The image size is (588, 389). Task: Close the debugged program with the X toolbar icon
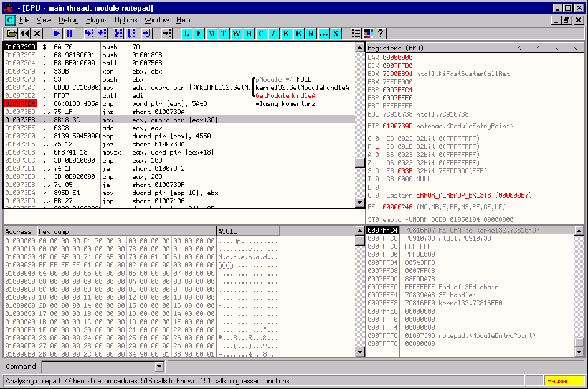(x=37, y=34)
